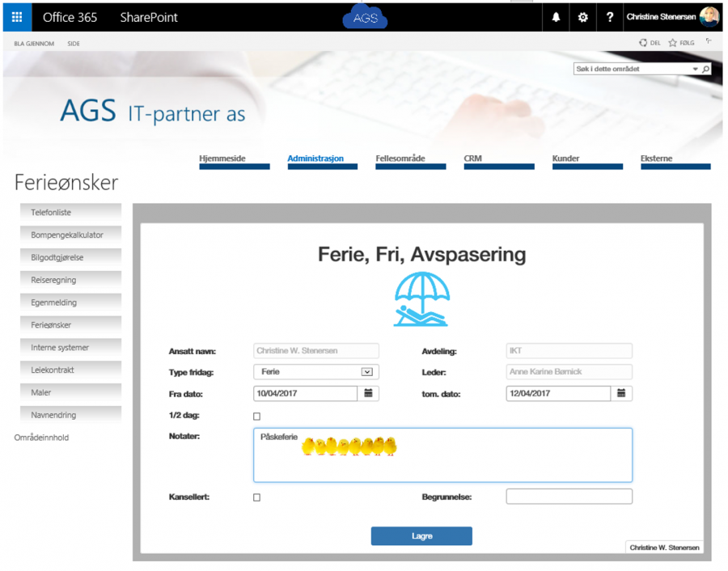The height and width of the screenshot is (571, 728).
Task: Open the notifications bell
Action: 556,17
